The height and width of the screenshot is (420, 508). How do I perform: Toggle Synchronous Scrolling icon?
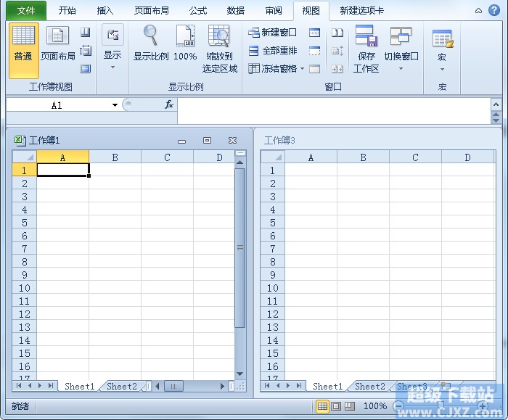point(337,51)
